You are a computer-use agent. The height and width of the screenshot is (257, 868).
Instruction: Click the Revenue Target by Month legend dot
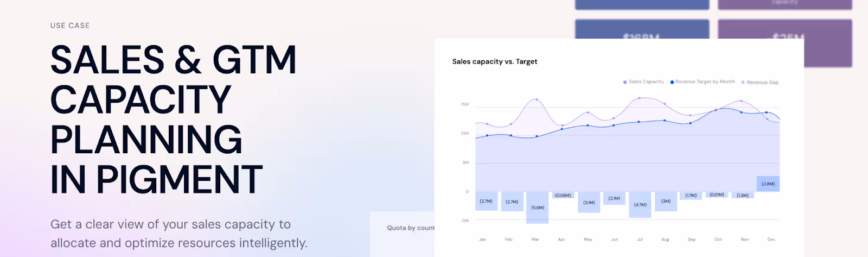point(672,82)
